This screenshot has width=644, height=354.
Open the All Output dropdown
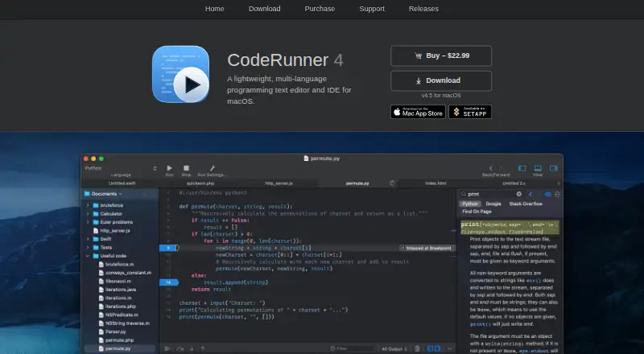coord(394,349)
